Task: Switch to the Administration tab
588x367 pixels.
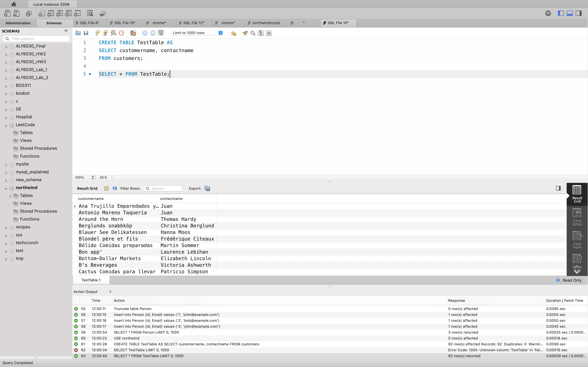Action: [18, 23]
